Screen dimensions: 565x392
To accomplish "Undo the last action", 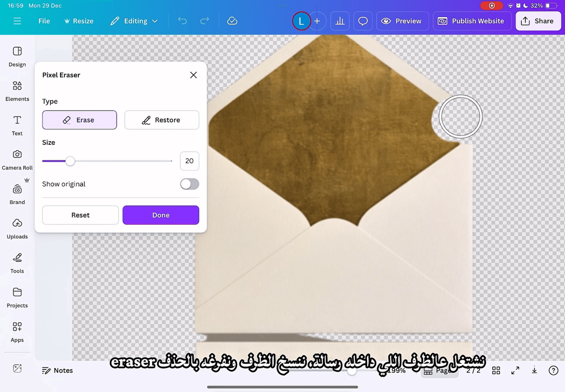I will coord(182,21).
